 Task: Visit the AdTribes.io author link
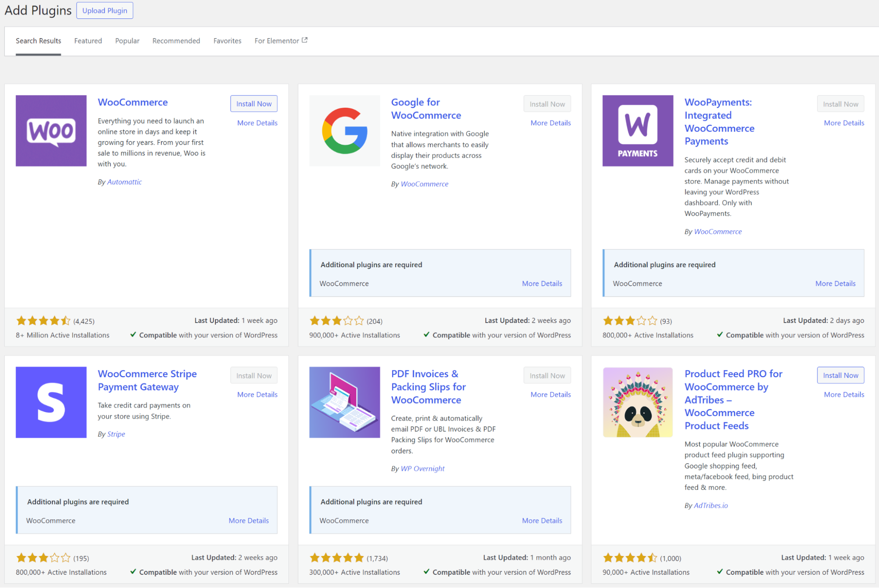(711, 505)
